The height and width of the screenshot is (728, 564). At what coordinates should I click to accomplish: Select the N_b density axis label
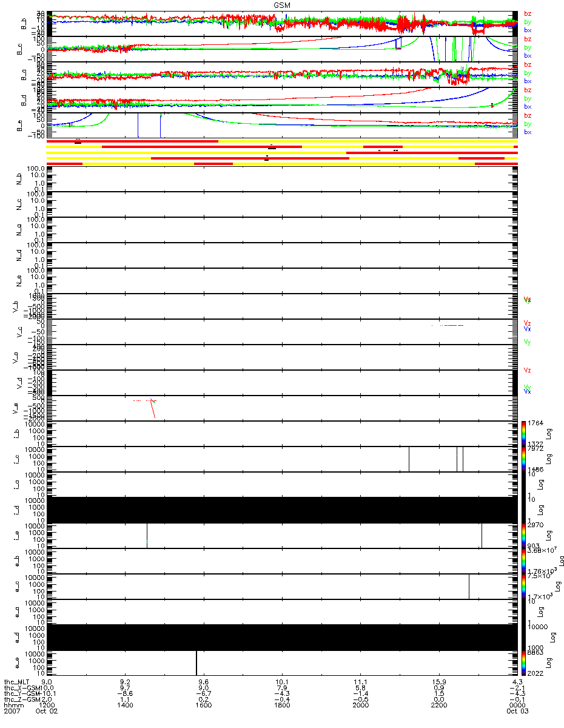point(19,178)
